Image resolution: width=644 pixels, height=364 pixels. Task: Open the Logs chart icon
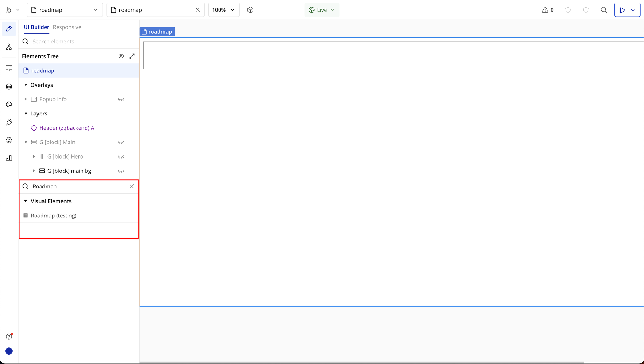[x=9, y=158]
